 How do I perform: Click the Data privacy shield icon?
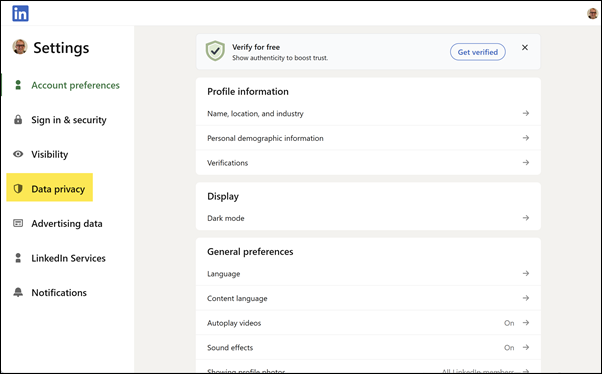[x=18, y=189]
